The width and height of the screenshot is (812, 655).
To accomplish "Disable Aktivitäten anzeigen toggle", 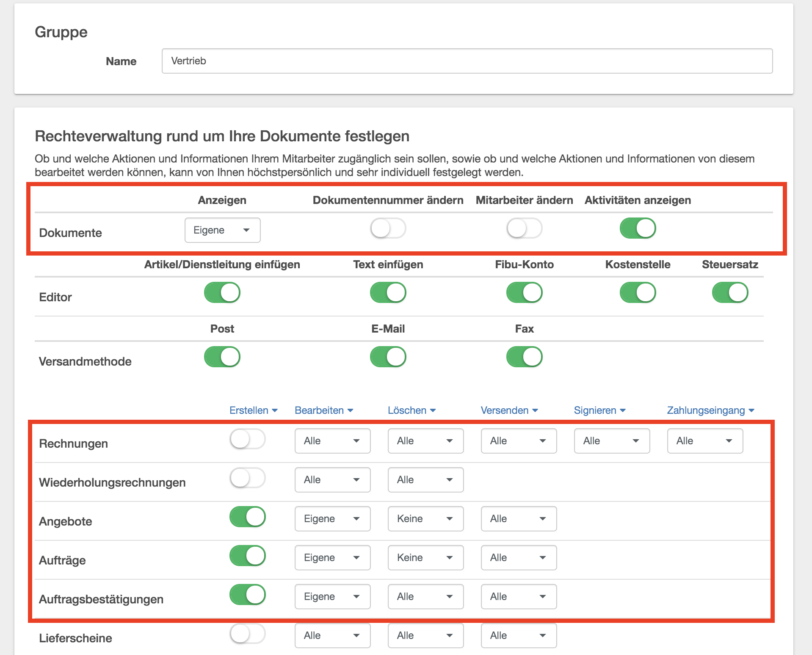I will (x=638, y=228).
